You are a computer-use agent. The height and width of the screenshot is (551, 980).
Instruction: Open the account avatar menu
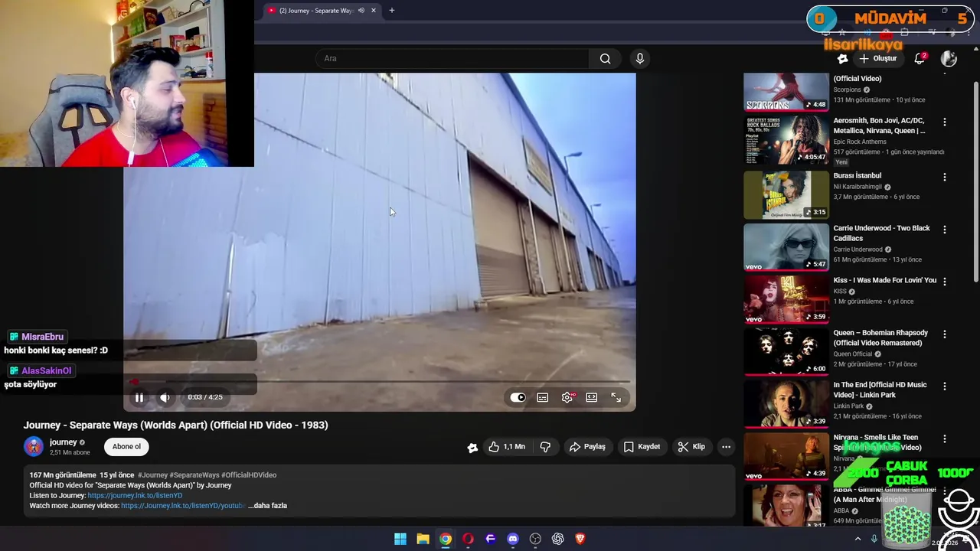[x=949, y=58]
